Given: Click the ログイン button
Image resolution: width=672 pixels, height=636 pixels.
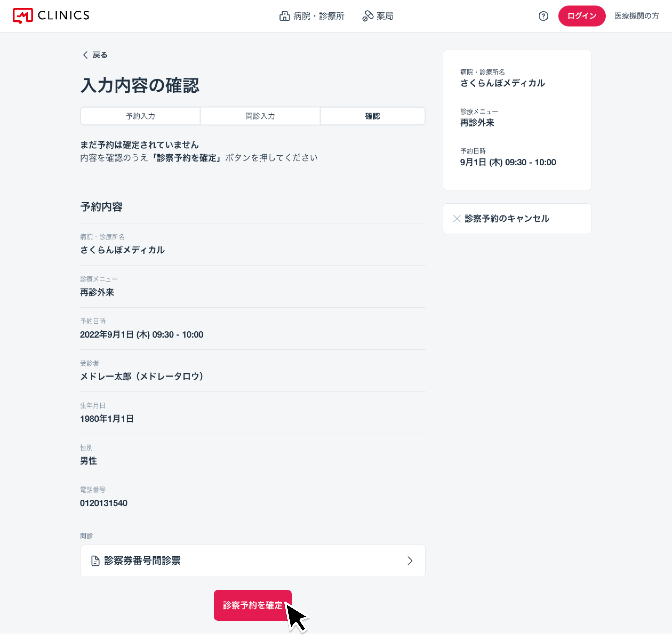Looking at the screenshot, I should (582, 16).
